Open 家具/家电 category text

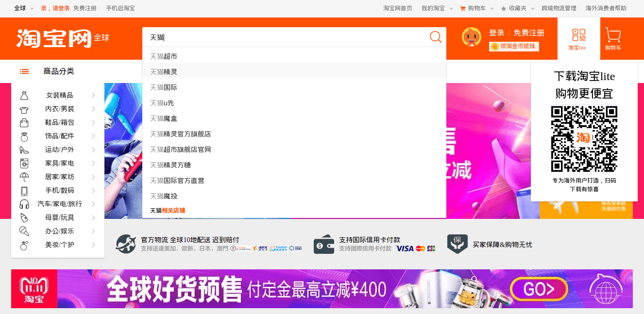60,164
